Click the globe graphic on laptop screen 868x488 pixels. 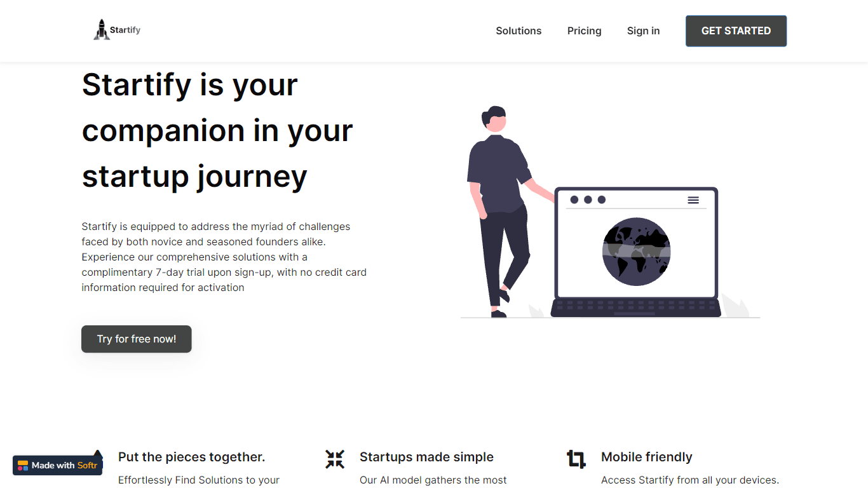click(x=636, y=252)
